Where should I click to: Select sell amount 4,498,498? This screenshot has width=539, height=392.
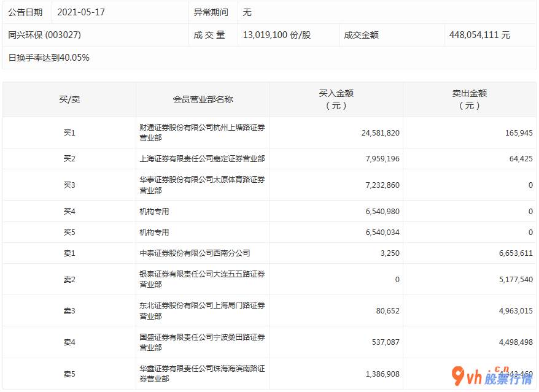pyautogui.click(x=516, y=342)
